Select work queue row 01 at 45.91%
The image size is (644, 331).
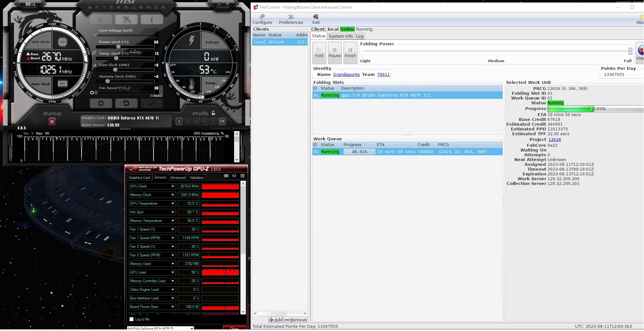click(x=407, y=151)
